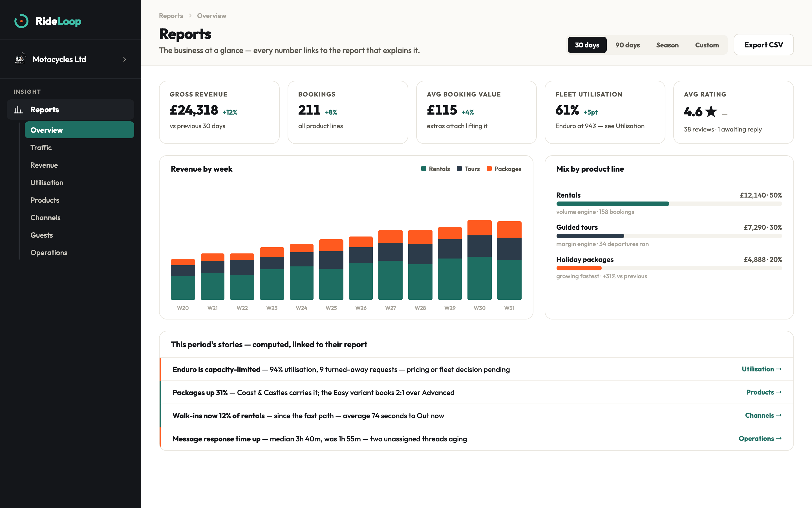Select Overview in the sidebar

pyautogui.click(x=80, y=130)
